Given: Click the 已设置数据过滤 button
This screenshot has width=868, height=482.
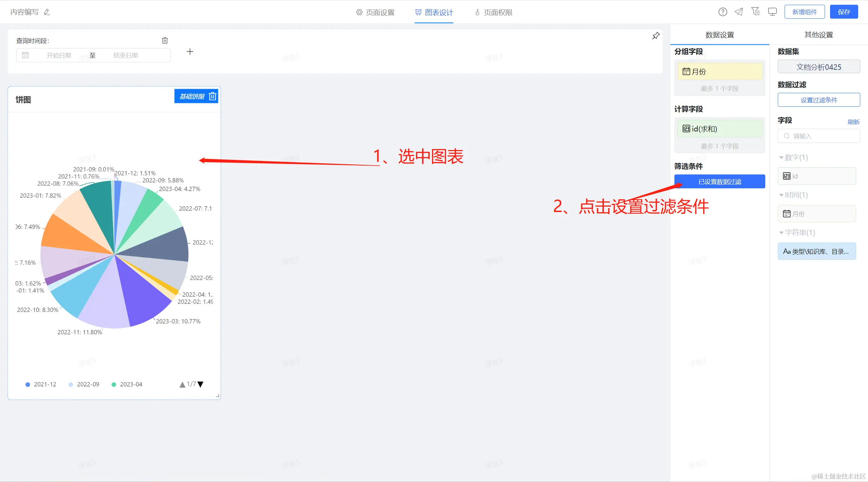Looking at the screenshot, I should pos(719,182).
